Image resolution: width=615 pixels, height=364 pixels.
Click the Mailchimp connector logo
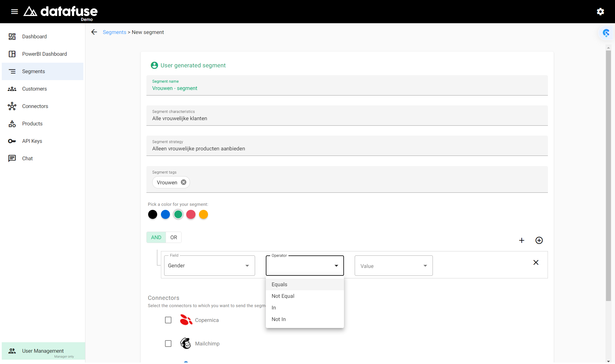(x=186, y=343)
